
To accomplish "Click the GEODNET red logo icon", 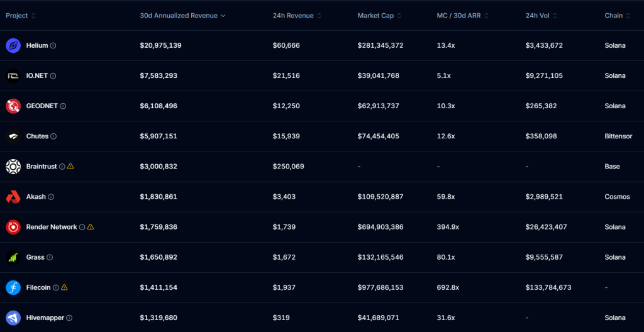I will coord(13,106).
